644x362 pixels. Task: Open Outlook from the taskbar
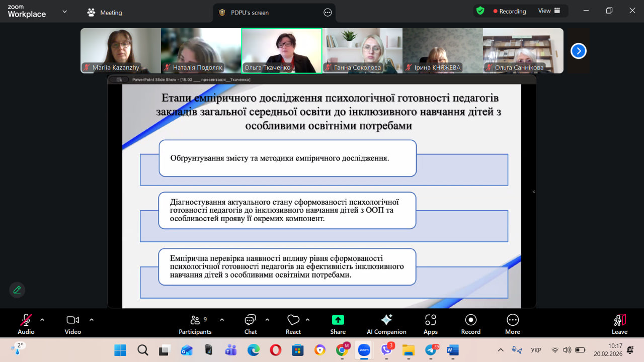tap(187, 350)
